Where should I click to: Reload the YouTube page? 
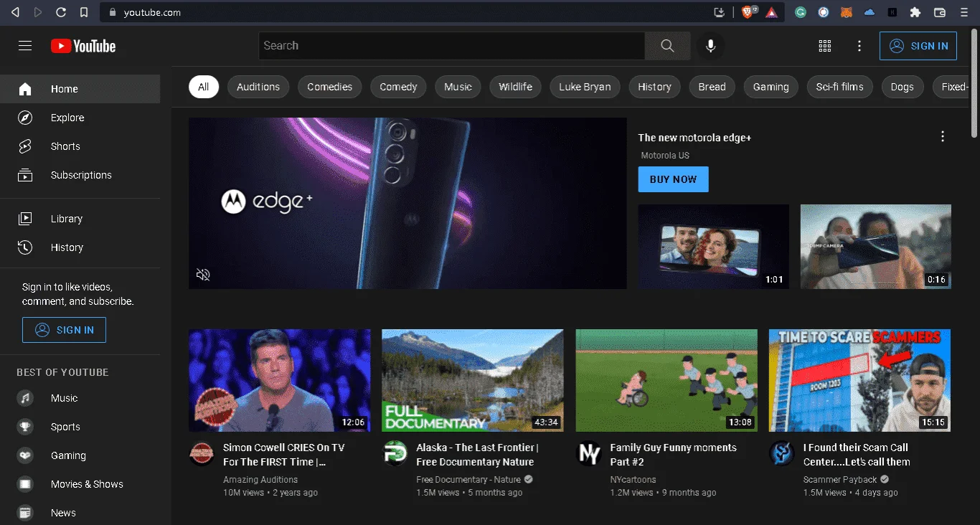coord(61,12)
